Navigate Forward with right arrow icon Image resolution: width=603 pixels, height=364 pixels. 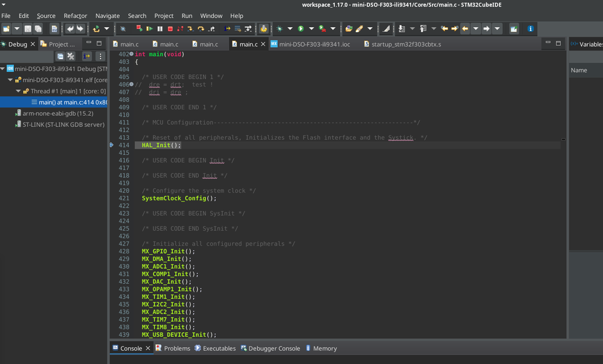pos(486,29)
